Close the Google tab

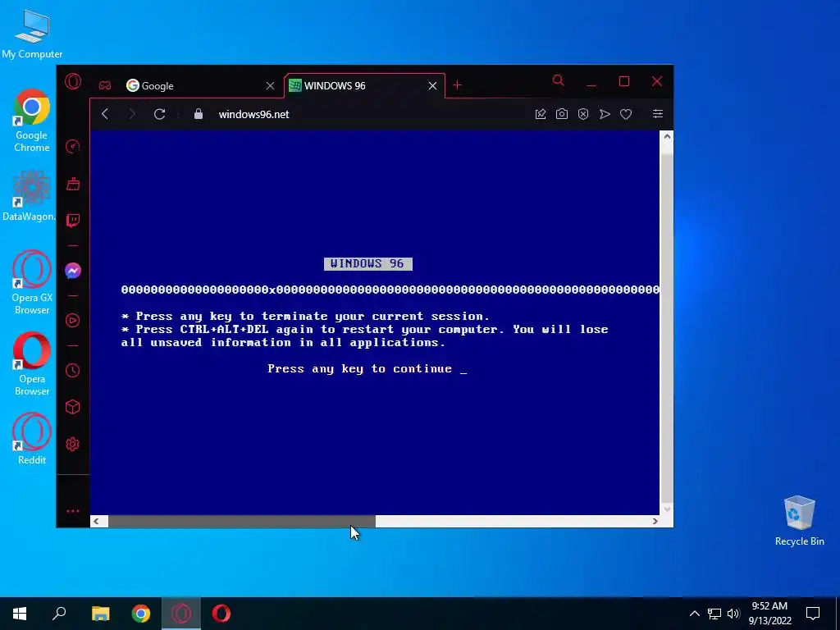(271, 85)
